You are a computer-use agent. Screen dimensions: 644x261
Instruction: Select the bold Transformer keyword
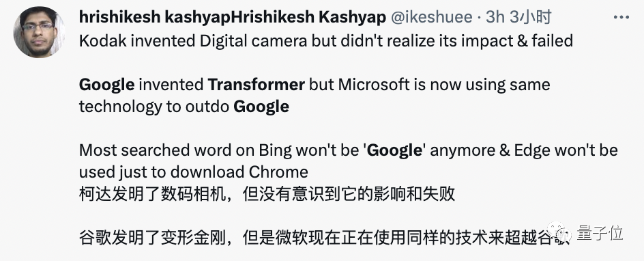click(257, 85)
